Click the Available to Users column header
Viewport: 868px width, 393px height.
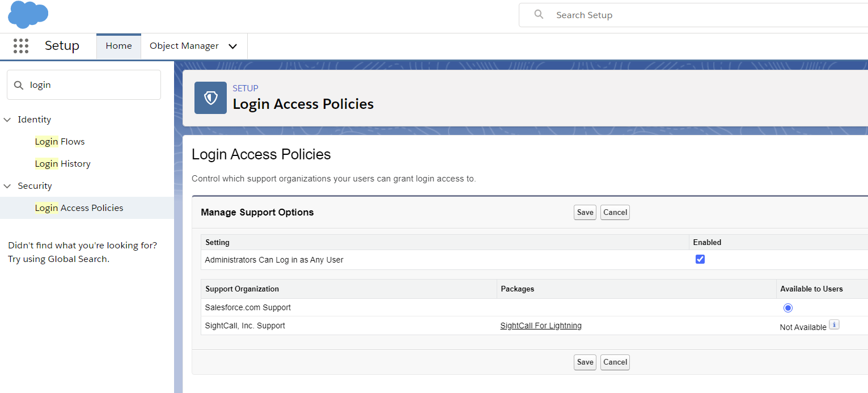pyautogui.click(x=811, y=289)
